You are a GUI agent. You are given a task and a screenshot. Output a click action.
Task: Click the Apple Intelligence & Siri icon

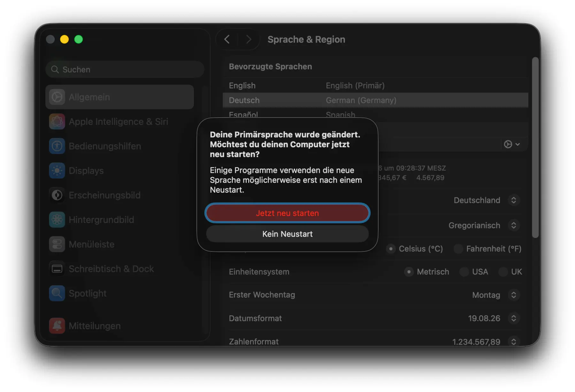[57, 122]
